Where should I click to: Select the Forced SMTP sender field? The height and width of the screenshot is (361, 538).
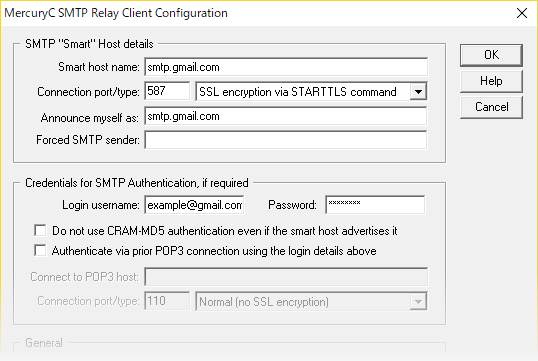click(286, 140)
